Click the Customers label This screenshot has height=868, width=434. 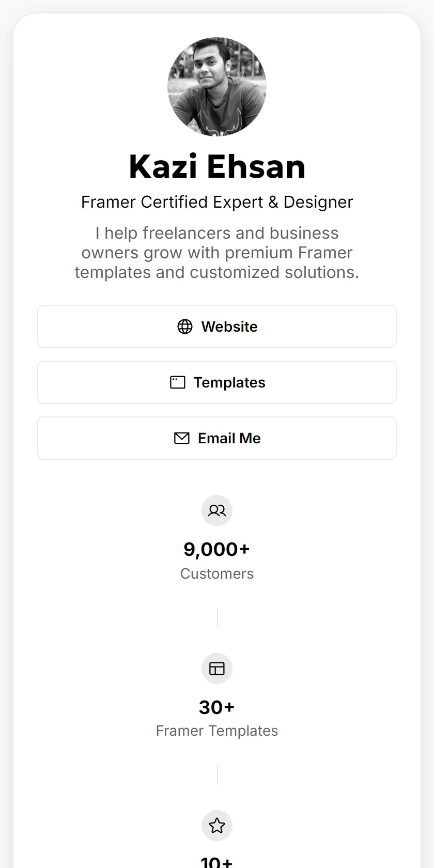pos(217,574)
